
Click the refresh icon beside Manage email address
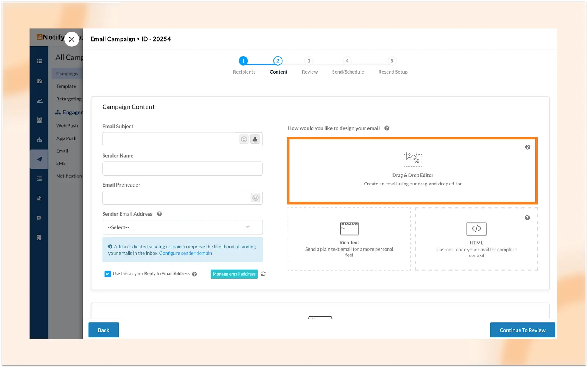click(263, 274)
